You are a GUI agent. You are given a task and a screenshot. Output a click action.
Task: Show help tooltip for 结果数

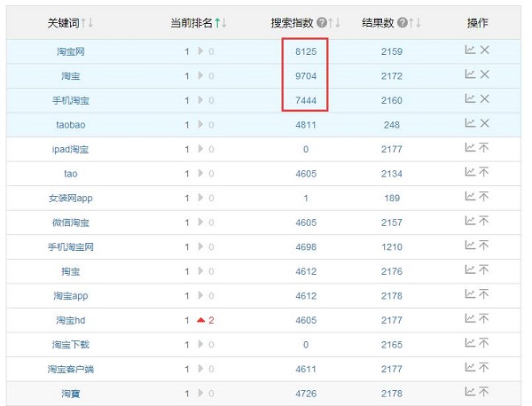click(x=403, y=23)
